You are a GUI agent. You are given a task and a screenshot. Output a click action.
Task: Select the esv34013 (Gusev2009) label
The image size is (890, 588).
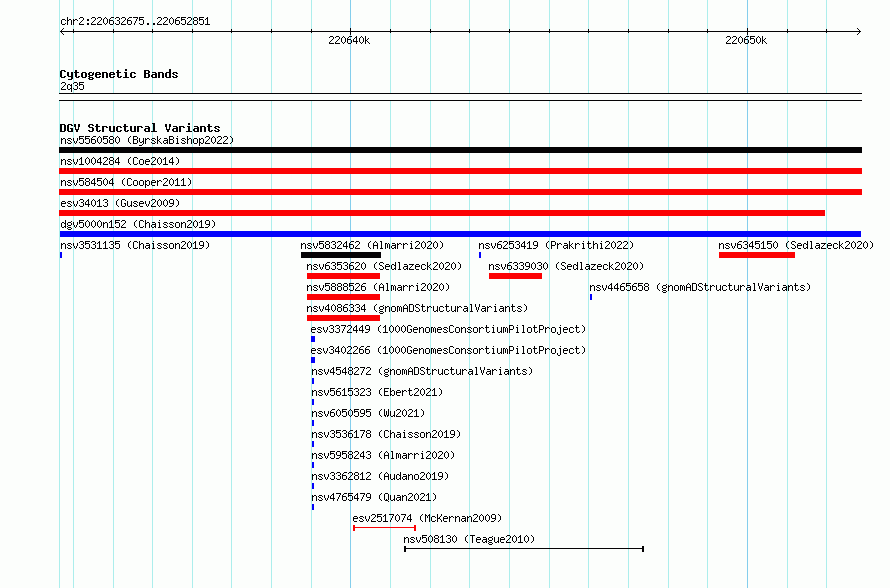pos(120,203)
